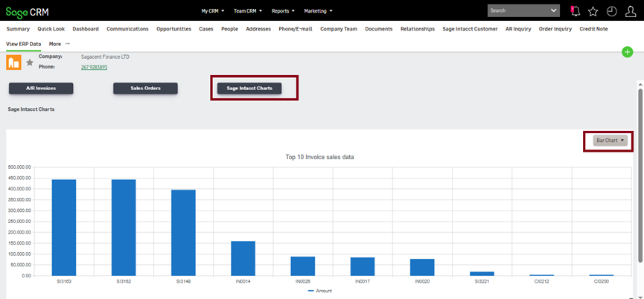The image size is (644, 299).
Task: Open the user profile icon
Action: click(631, 11)
